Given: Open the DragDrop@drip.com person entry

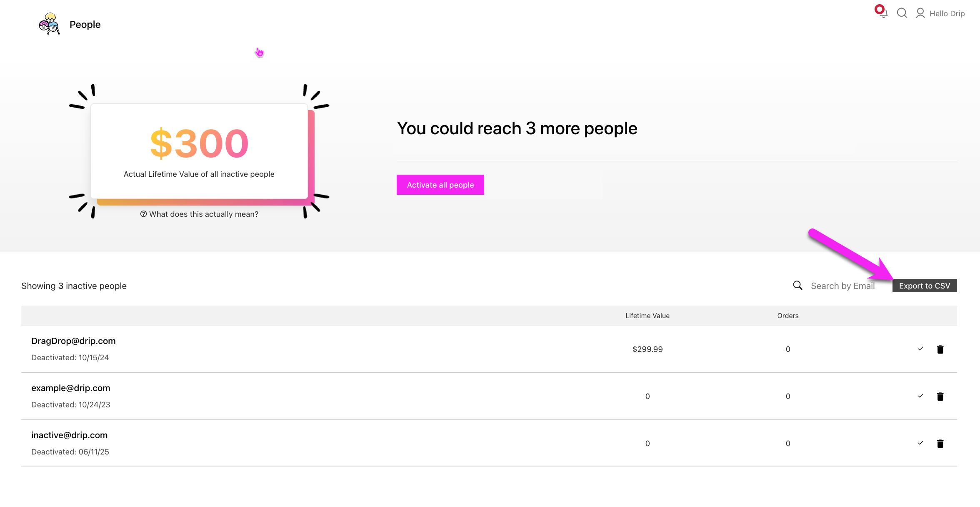Looking at the screenshot, I should point(73,341).
